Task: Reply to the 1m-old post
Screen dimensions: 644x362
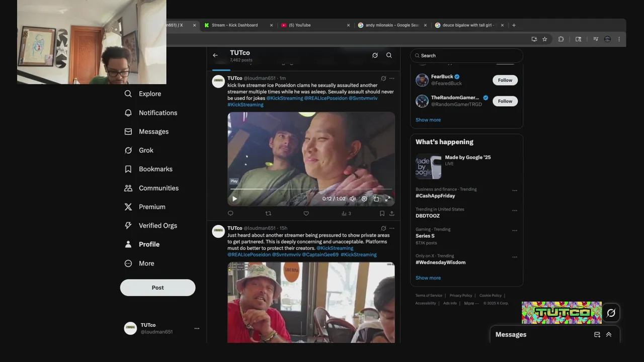Action: click(x=230, y=213)
